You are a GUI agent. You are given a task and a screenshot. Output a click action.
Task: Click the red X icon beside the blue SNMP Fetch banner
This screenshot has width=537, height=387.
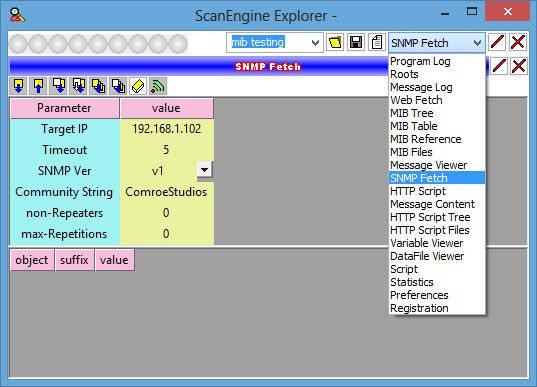click(x=519, y=66)
